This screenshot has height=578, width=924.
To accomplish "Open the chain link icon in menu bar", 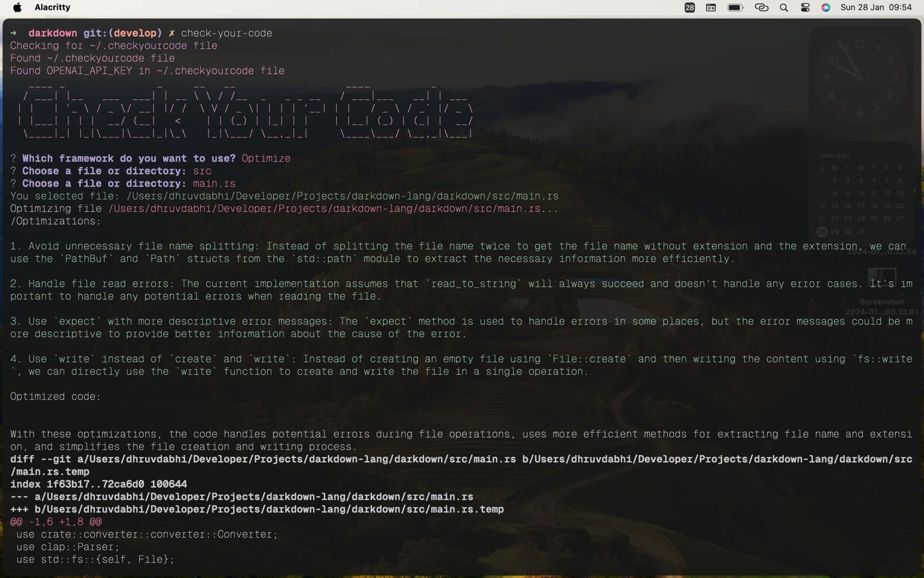I will coord(761,8).
